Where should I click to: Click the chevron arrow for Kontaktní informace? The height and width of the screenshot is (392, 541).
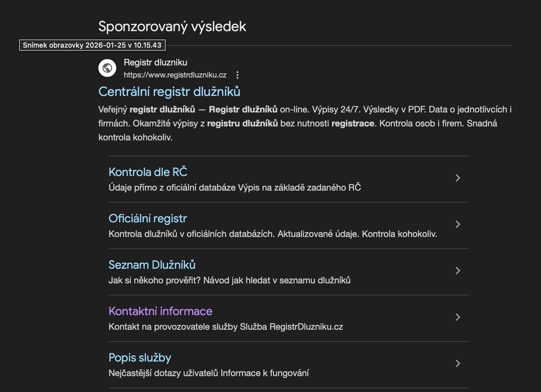pyautogui.click(x=458, y=317)
